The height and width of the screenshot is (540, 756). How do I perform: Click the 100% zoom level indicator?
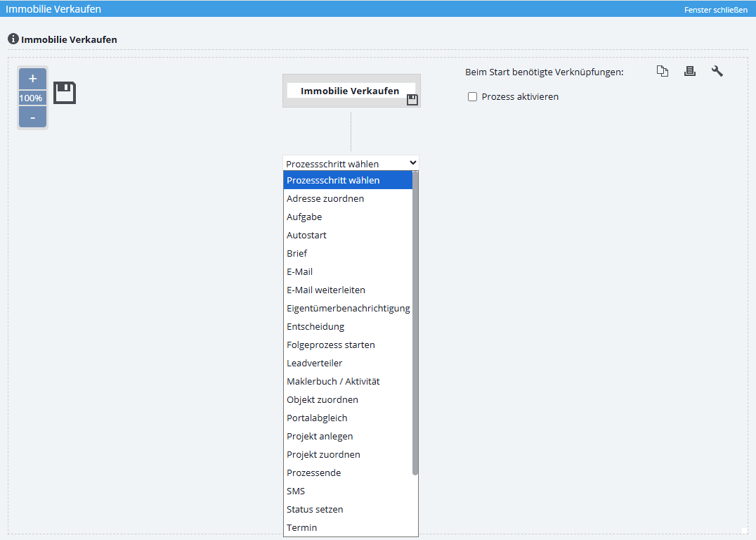(x=31, y=98)
